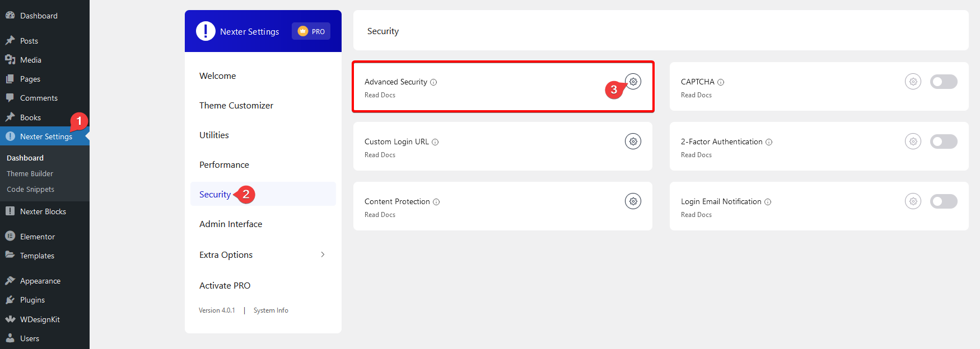Click the Books pin icon
This screenshot has height=349, width=980.
pyautogui.click(x=10, y=117)
